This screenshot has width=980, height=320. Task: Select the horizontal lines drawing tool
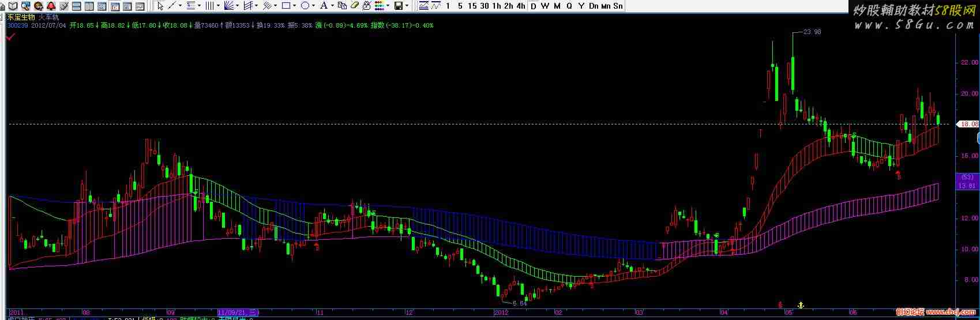click(191, 6)
